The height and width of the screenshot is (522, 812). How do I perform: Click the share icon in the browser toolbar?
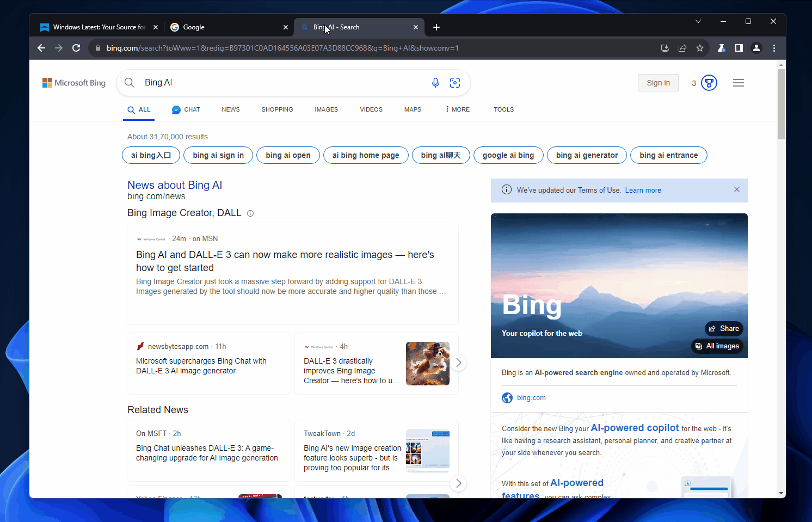point(682,48)
